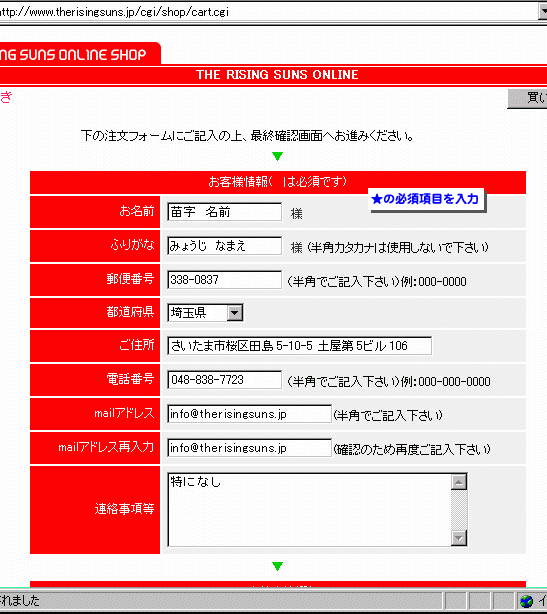547x614 pixels.
Task: Click the 例:000-0000 postal hint text
Action: (433, 282)
